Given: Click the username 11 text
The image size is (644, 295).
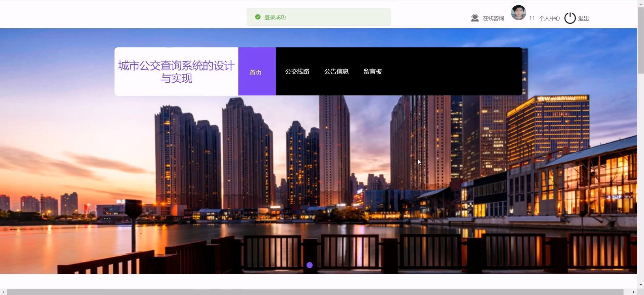Looking at the screenshot, I should [x=532, y=18].
